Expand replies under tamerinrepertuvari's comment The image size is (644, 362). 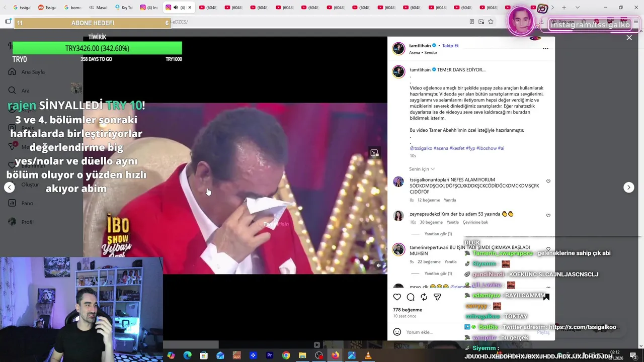tap(438, 274)
